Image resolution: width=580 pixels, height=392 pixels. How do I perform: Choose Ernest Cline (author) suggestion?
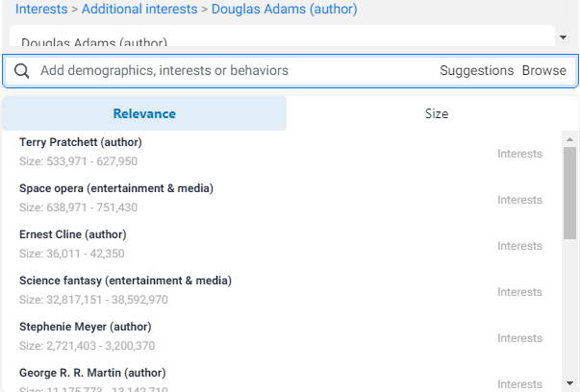pyautogui.click(x=73, y=234)
